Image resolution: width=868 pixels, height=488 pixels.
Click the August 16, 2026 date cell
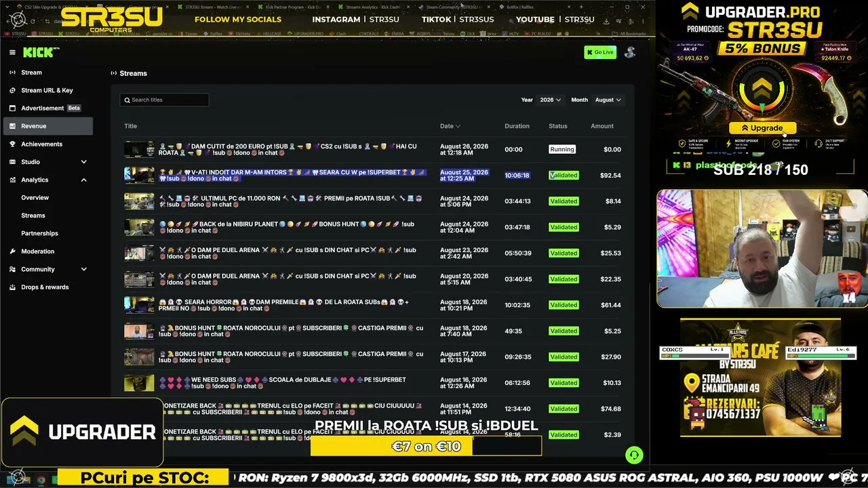pyautogui.click(x=464, y=383)
